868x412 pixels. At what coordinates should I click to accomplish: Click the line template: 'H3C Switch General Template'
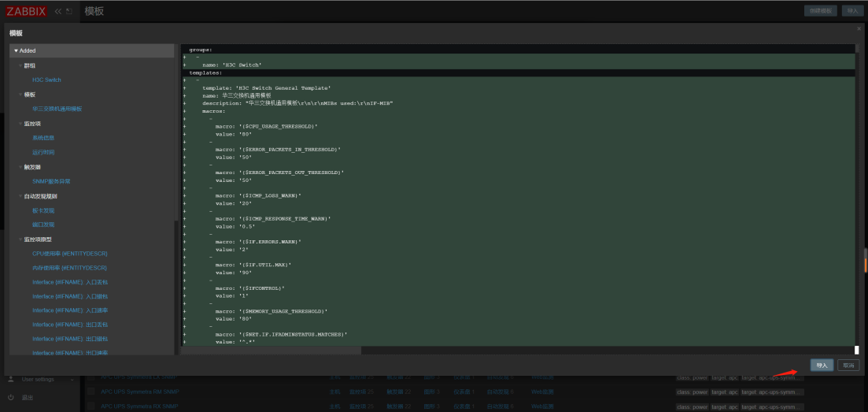pyautogui.click(x=267, y=87)
